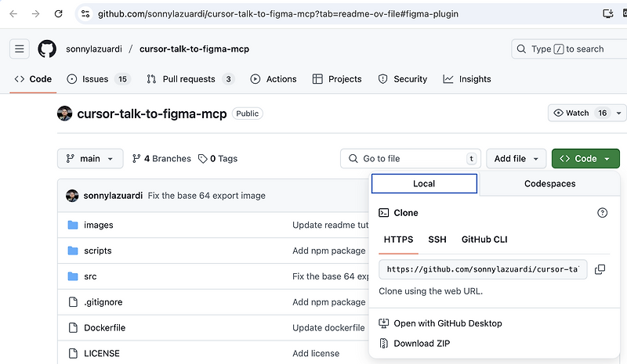
Task: Switch to the Codespaces tab
Action: click(x=549, y=183)
